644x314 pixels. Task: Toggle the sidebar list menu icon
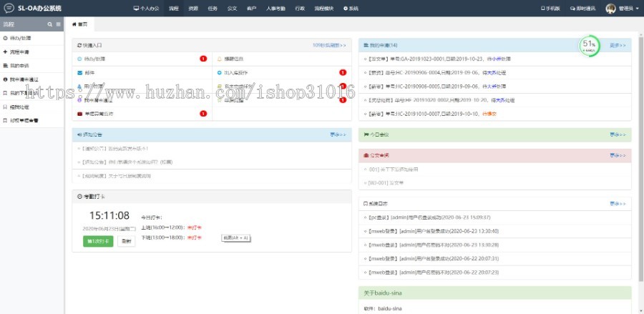(x=59, y=24)
